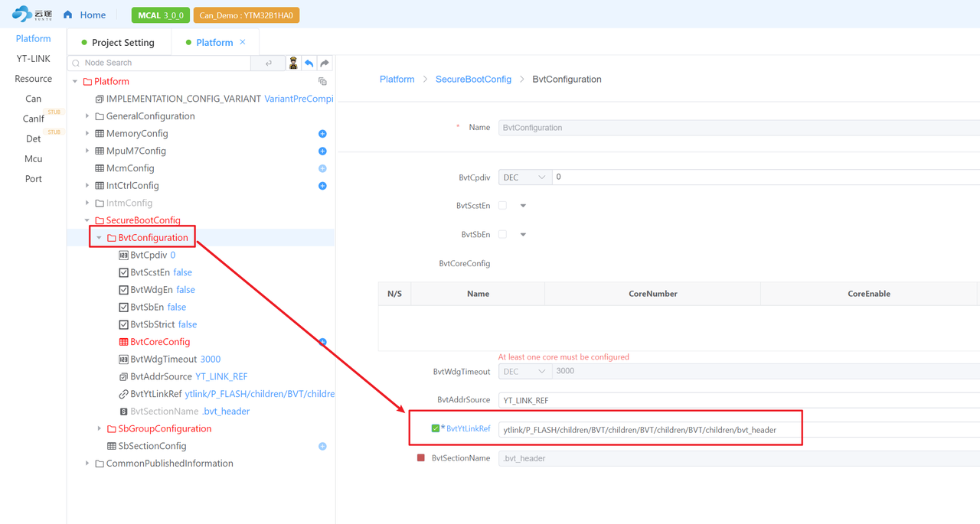980x524 pixels.
Task: Add entry to MpuM7Config with plus icon
Action: [x=322, y=151]
